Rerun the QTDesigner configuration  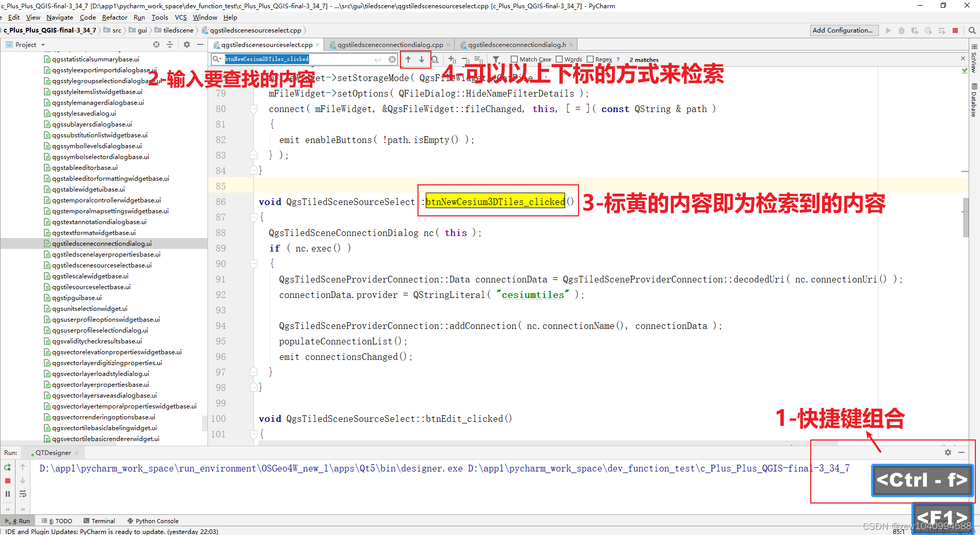pyautogui.click(x=7, y=467)
